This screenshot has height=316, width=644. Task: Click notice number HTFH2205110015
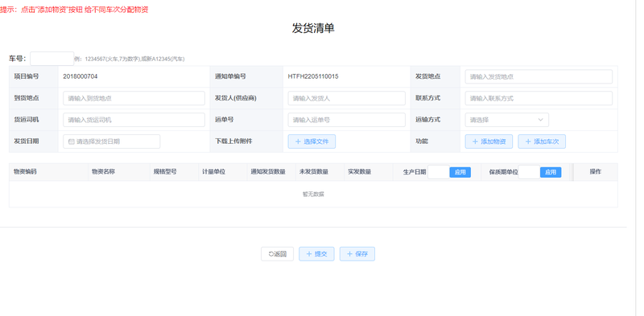pyautogui.click(x=313, y=76)
